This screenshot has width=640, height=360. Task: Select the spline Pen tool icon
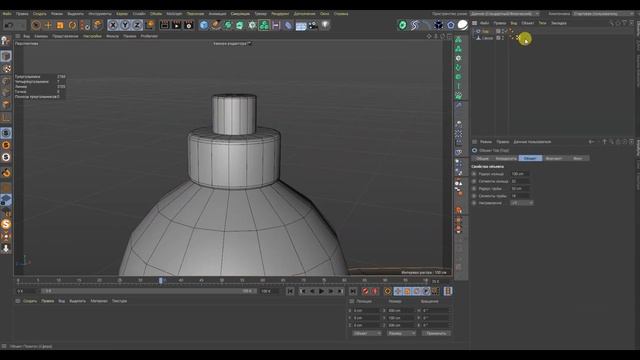click(216, 25)
